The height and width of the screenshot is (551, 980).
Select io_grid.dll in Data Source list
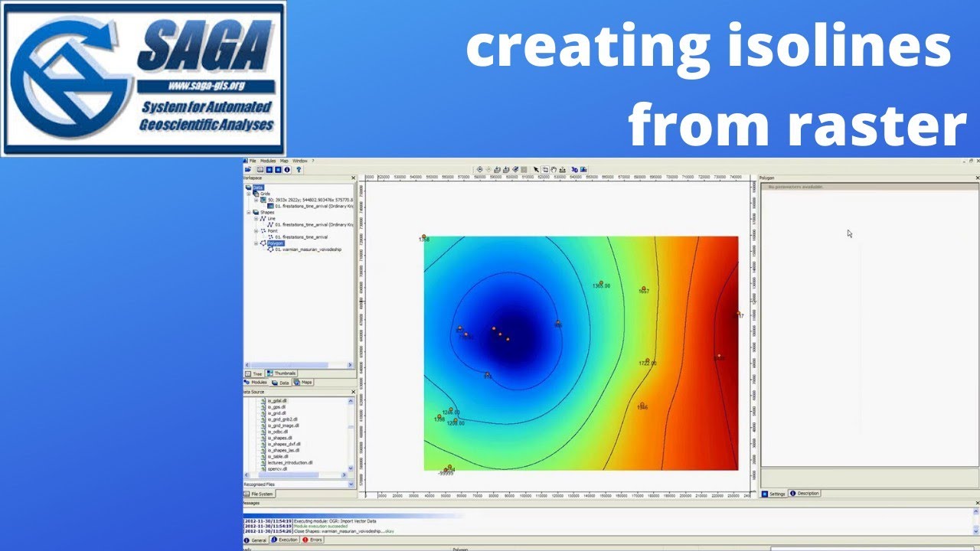click(276, 413)
